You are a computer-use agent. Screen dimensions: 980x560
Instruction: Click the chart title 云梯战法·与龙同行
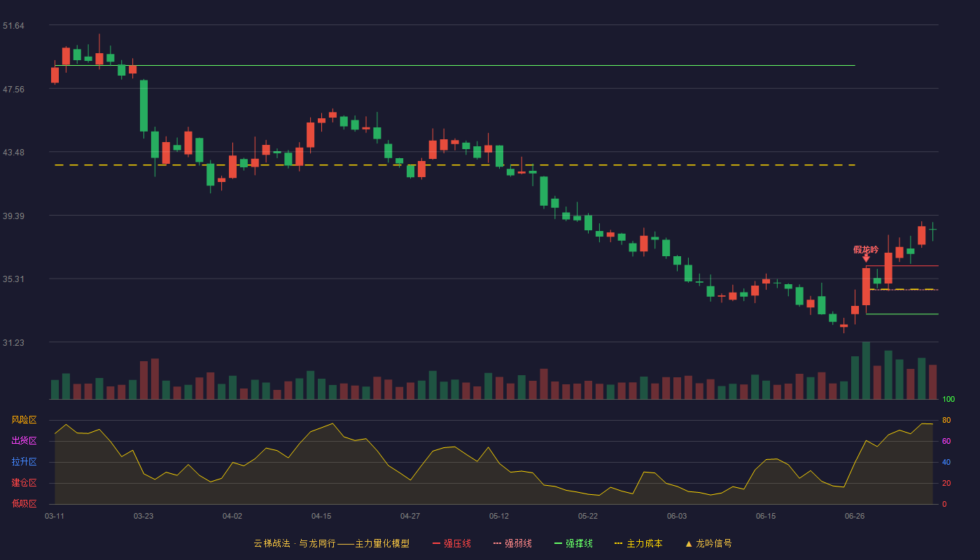tap(295, 543)
